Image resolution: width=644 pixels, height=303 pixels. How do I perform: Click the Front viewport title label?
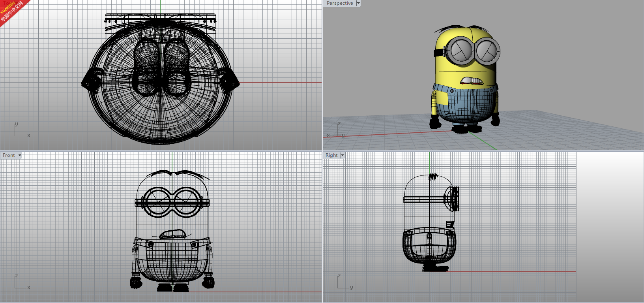[9, 155]
